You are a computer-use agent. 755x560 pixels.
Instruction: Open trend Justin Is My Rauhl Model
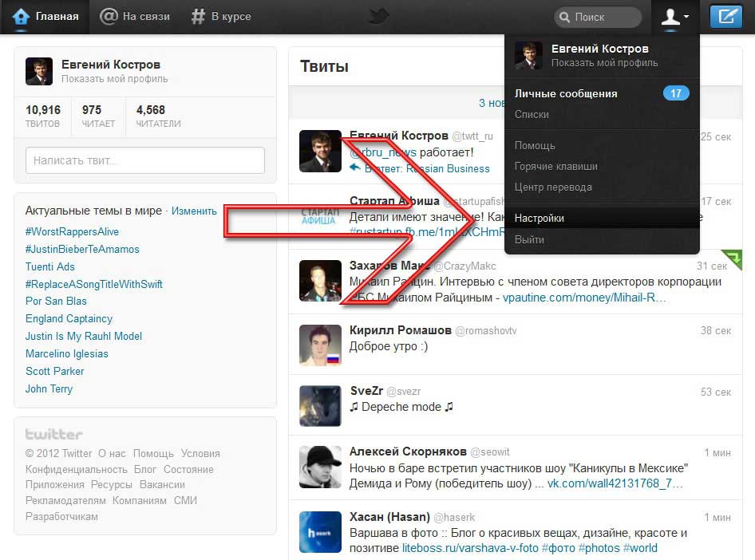coord(84,337)
